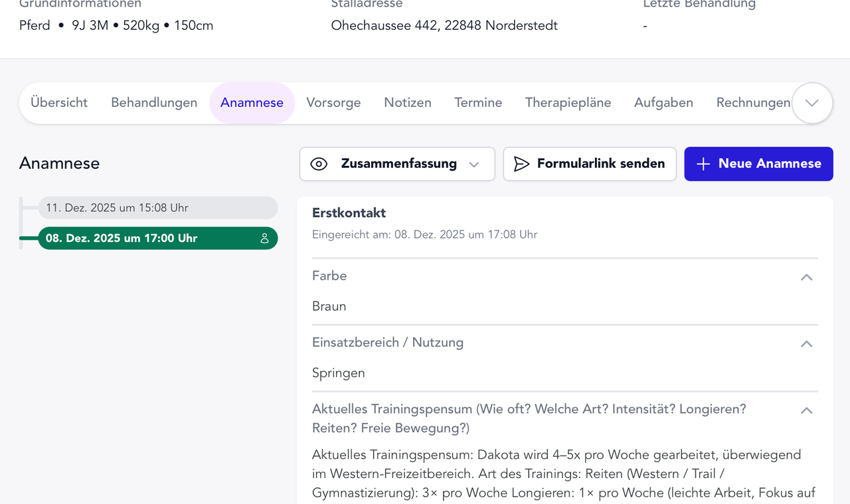Click the paper plane send icon
The height and width of the screenshot is (504, 850).
(522, 164)
